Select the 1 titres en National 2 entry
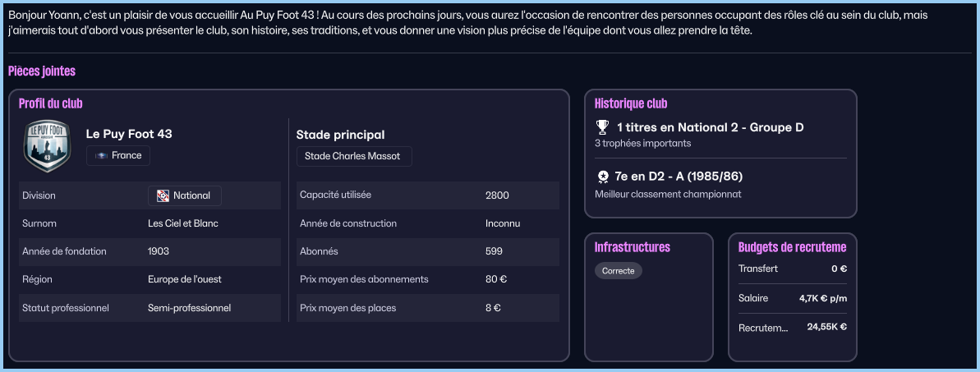This screenshot has width=980, height=372. point(710,127)
